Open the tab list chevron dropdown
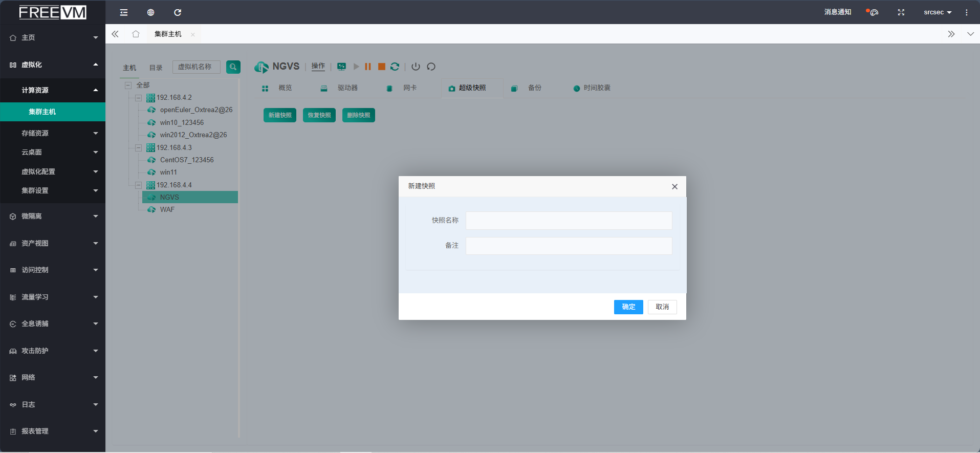 (970, 34)
